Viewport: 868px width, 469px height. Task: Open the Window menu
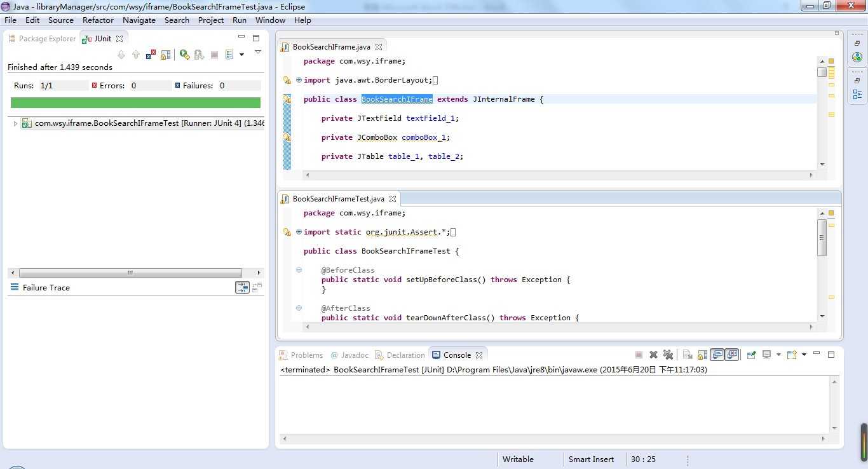271,20
